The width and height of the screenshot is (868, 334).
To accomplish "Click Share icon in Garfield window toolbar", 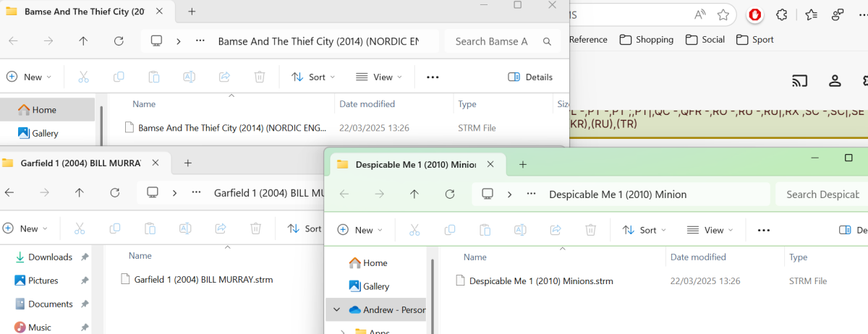I will coord(221,228).
